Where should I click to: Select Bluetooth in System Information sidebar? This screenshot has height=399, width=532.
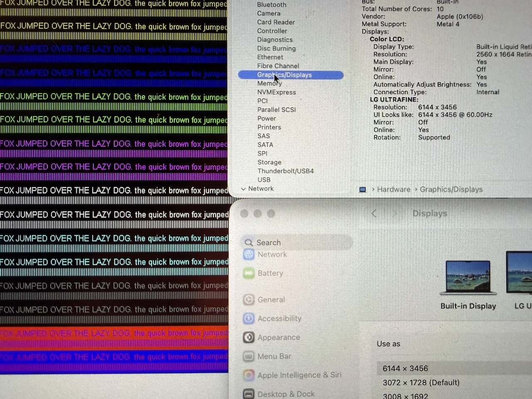pos(271,5)
